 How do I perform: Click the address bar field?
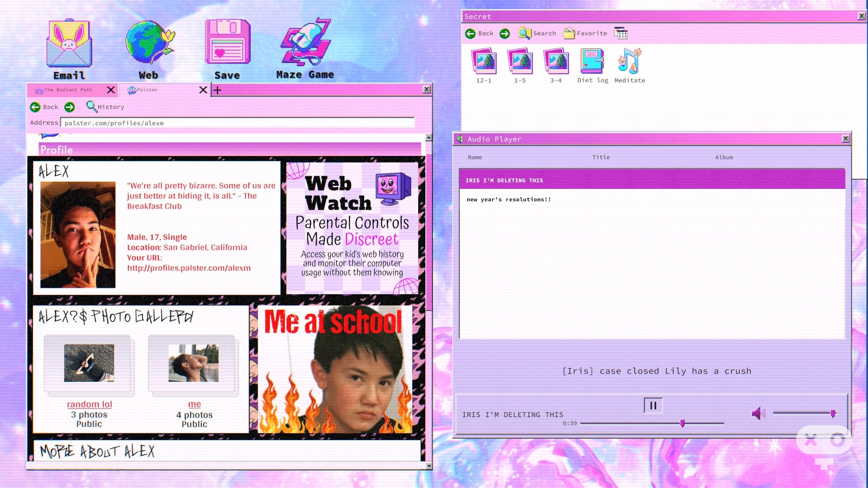click(237, 123)
